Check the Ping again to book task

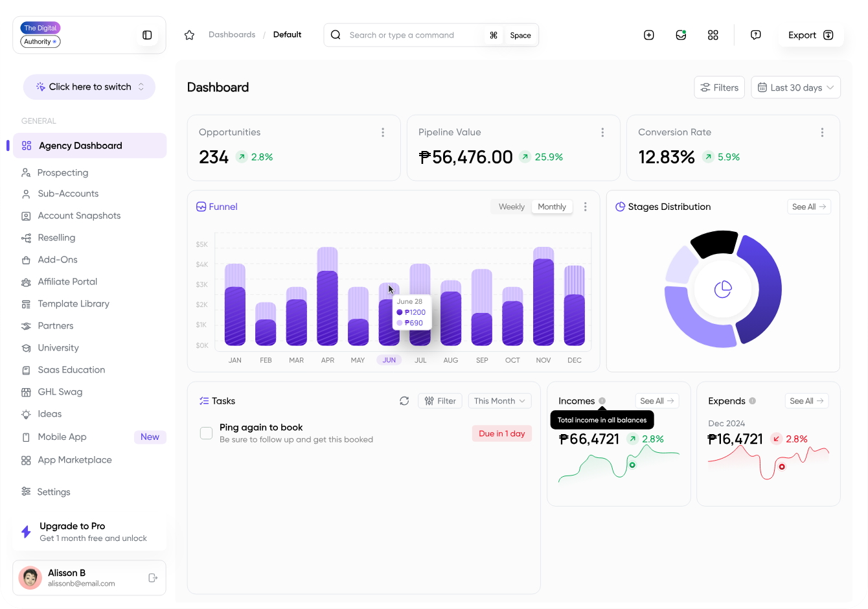pyautogui.click(x=207, y=433)
